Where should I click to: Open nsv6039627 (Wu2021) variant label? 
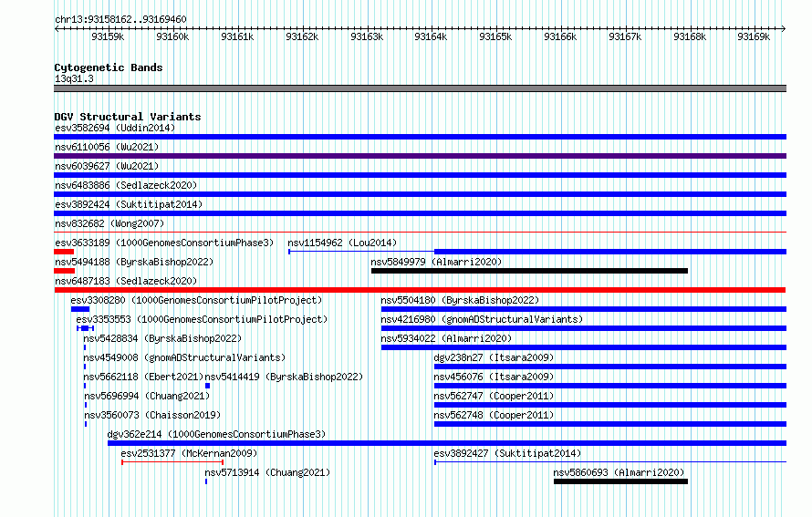pyautogui.click(x=107, y=166)
